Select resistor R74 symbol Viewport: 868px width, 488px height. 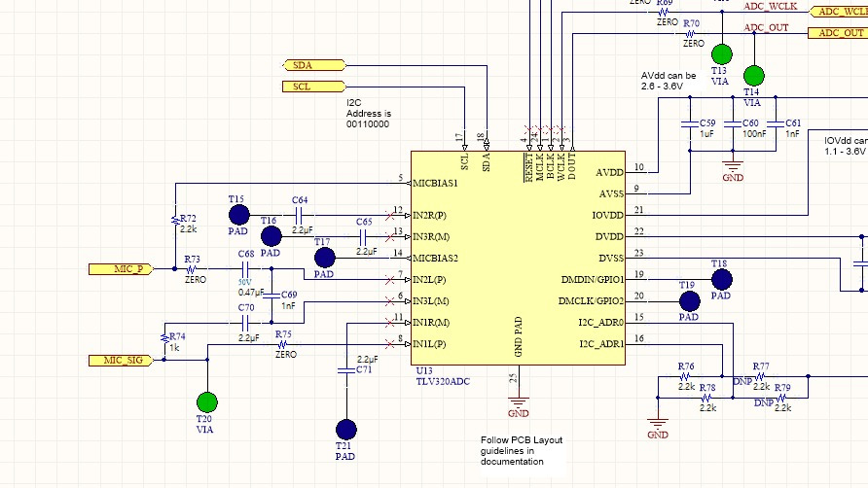[x=164, y=338]
